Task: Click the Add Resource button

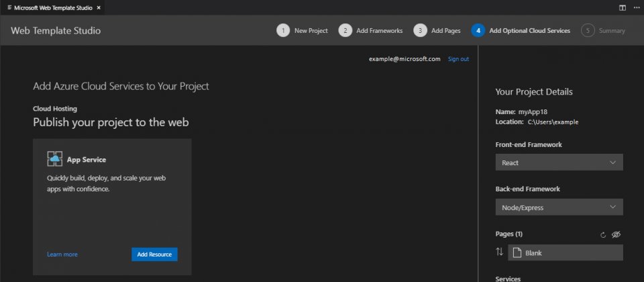Action: pos(154,254)
